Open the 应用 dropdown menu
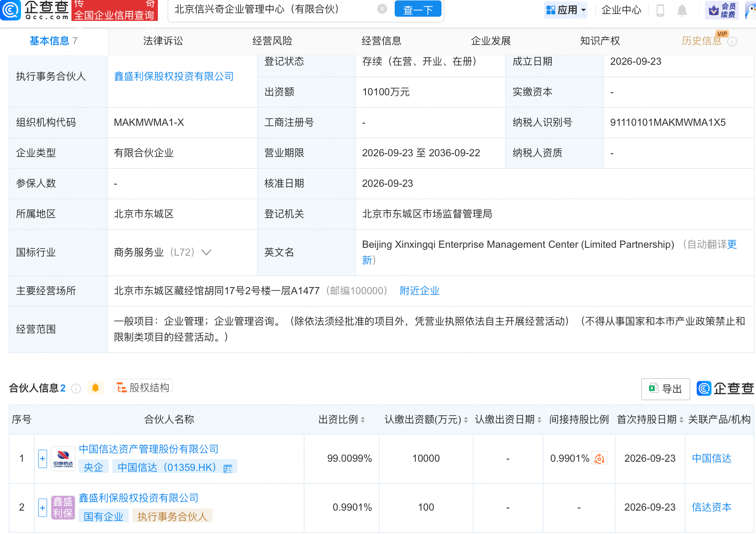 tap(566, 10)
